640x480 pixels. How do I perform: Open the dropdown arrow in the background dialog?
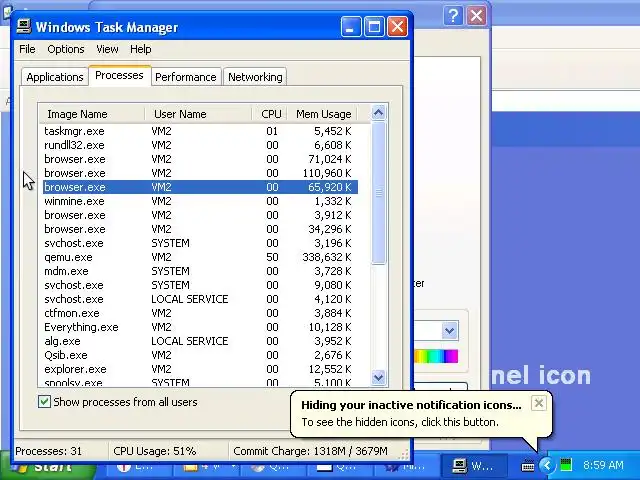tap(449, 331)
